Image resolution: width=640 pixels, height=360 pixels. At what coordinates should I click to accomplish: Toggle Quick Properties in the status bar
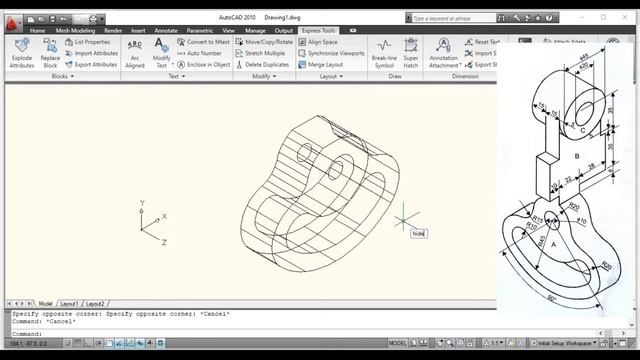(x=160, y=343)
